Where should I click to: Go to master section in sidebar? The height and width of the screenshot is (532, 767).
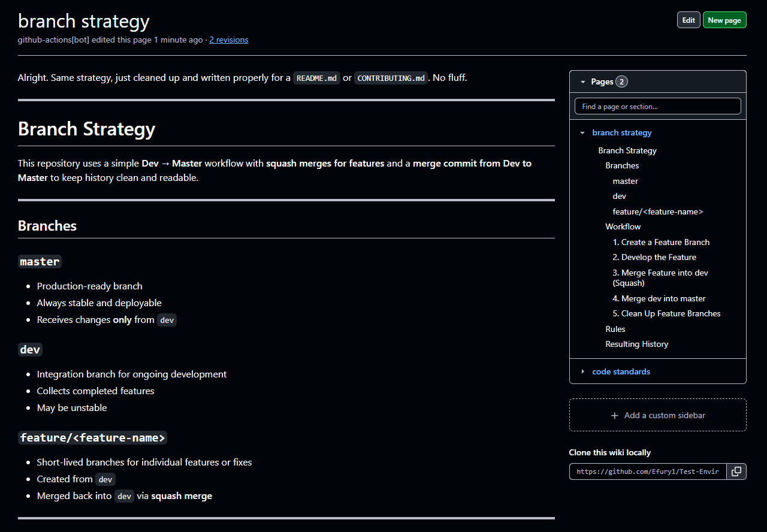[626, 182]
